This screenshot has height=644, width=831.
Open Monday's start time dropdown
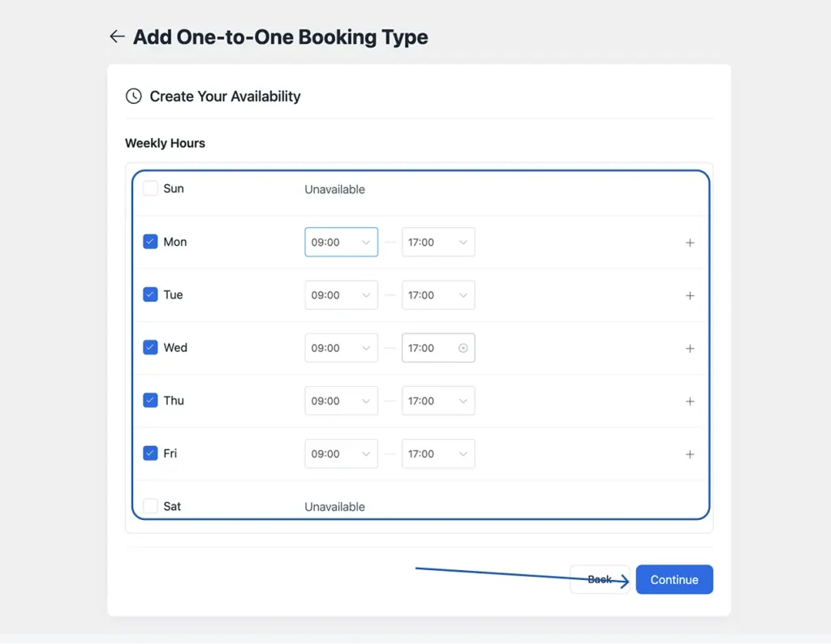341,242
